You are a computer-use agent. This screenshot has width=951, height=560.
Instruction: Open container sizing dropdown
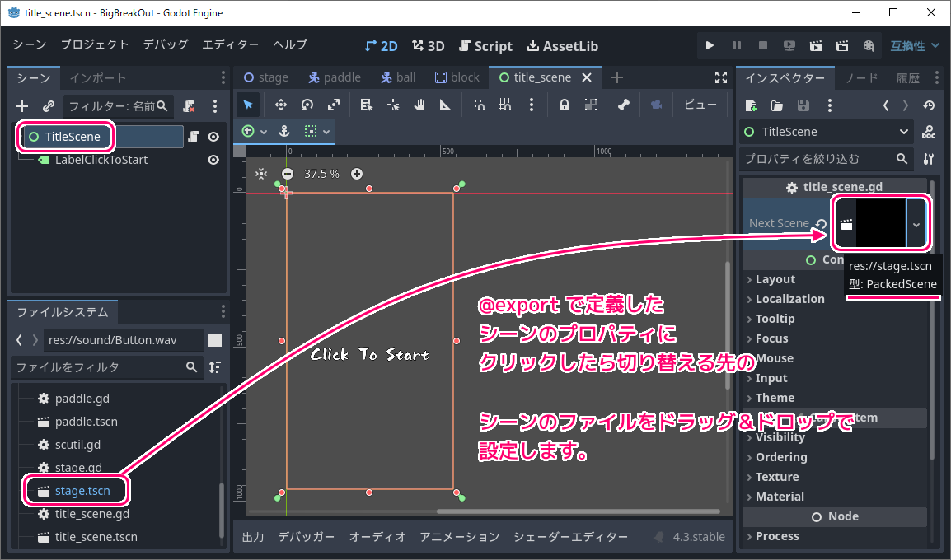[x=316, y=132]
